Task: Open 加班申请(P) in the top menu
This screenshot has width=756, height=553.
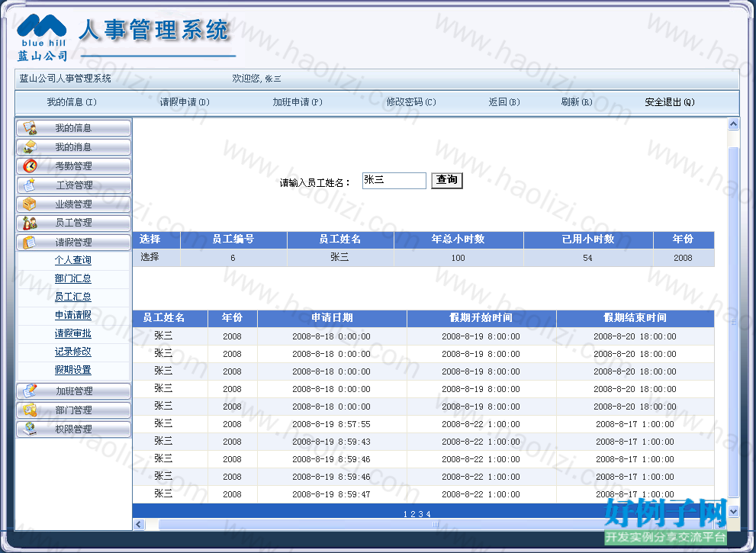Action: pos(298,102)
